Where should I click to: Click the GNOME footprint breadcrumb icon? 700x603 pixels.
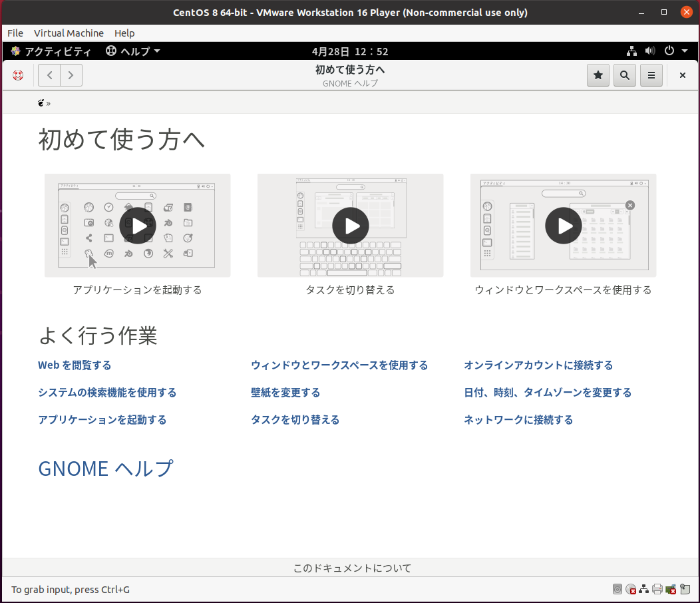coord(41,103)
